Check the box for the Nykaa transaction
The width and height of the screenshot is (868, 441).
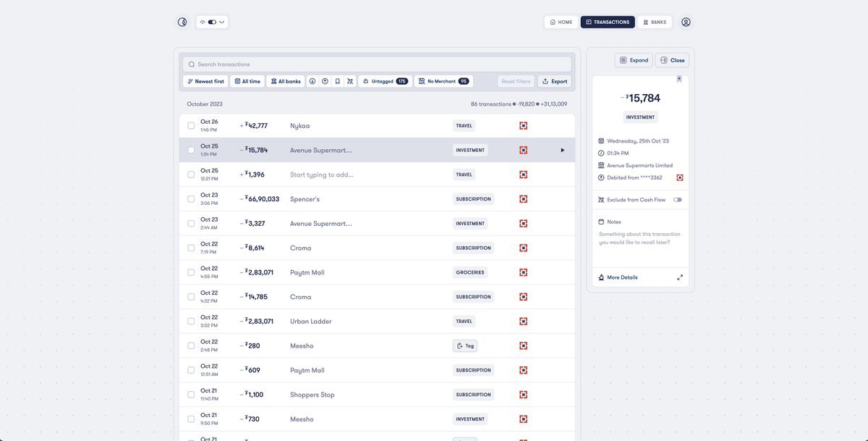191,126
